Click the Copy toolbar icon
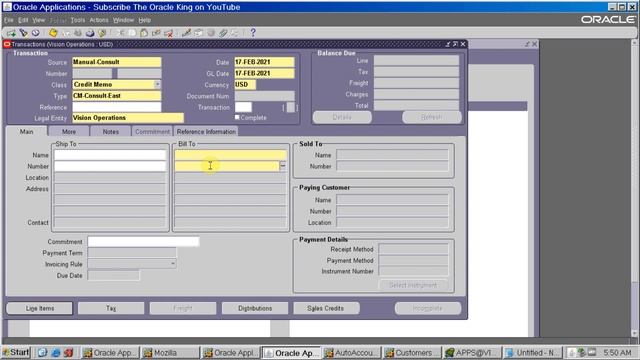 pyautogui.click(x=132, y=33)
